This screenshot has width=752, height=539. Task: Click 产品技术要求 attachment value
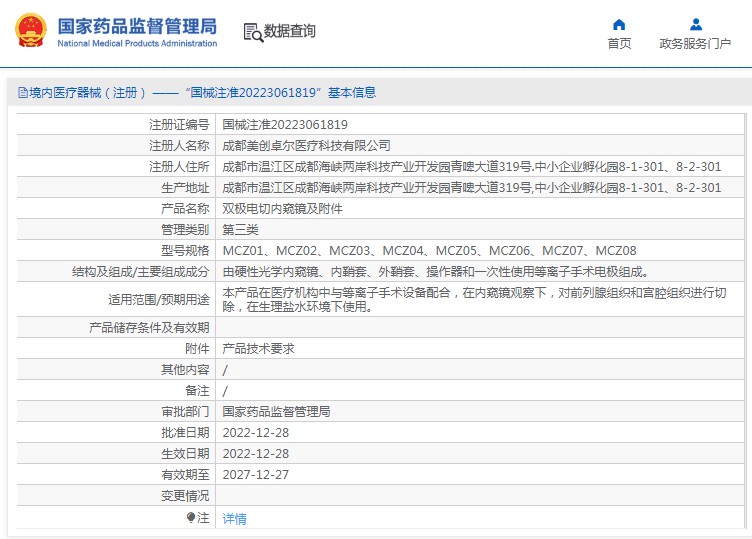coord(258,349)
